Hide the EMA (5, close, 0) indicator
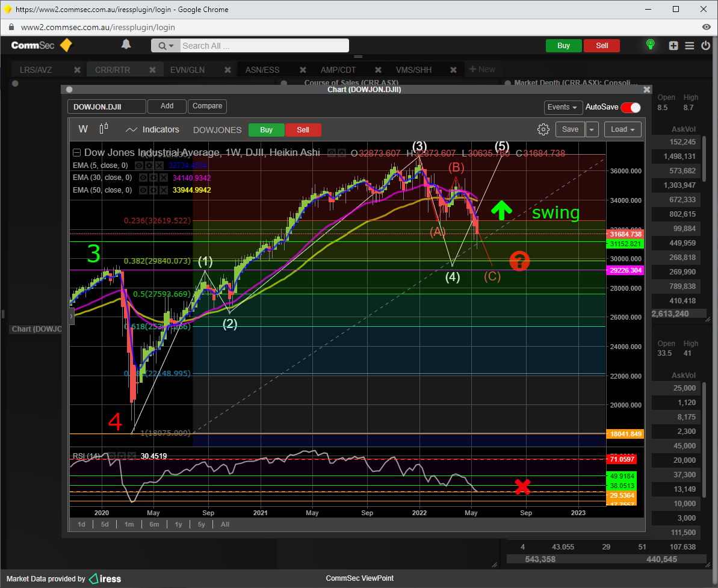 coord(139,166)
